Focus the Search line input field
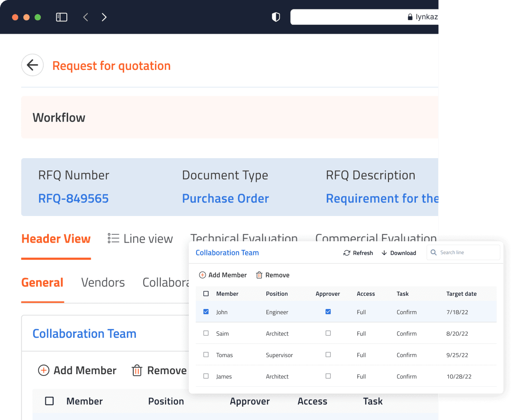The image size is (514, 420). click(463, 252)
